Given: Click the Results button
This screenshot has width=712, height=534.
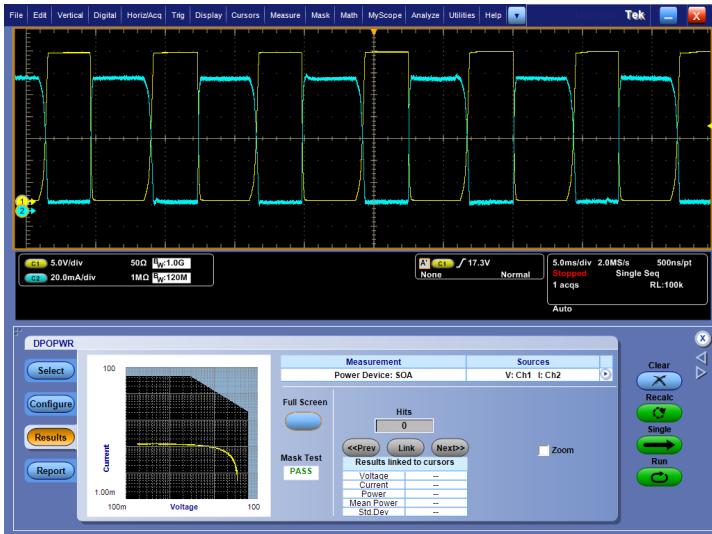Looking at the screenshot, I should coord(50,437).
